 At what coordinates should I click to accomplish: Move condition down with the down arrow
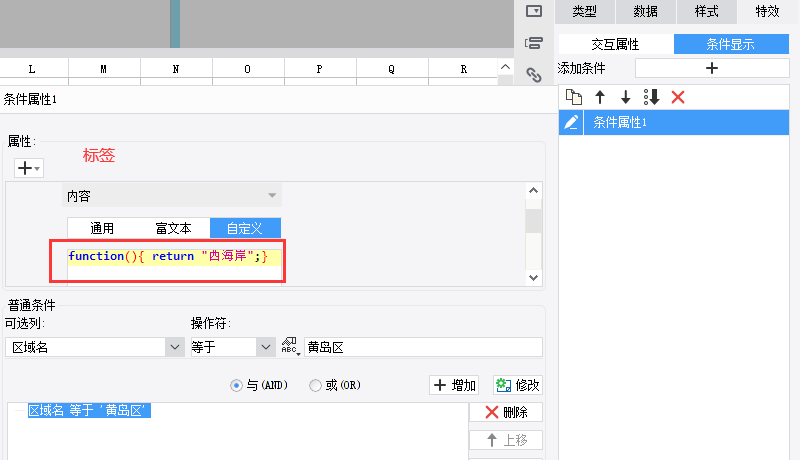click(625, 97)
